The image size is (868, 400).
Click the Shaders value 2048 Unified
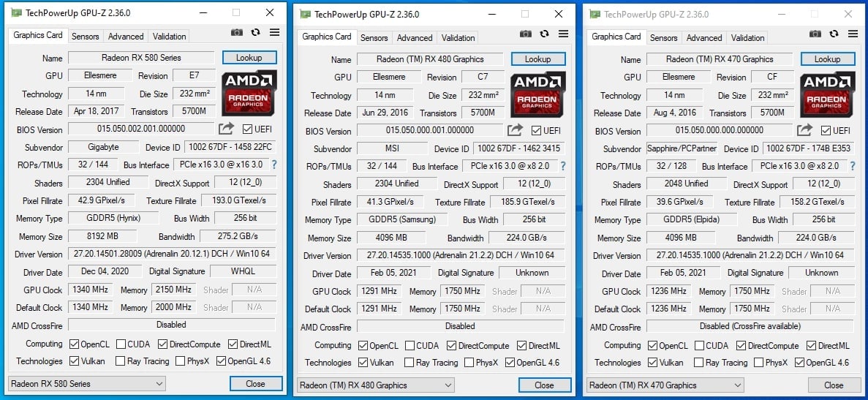(x=687, y=184)
